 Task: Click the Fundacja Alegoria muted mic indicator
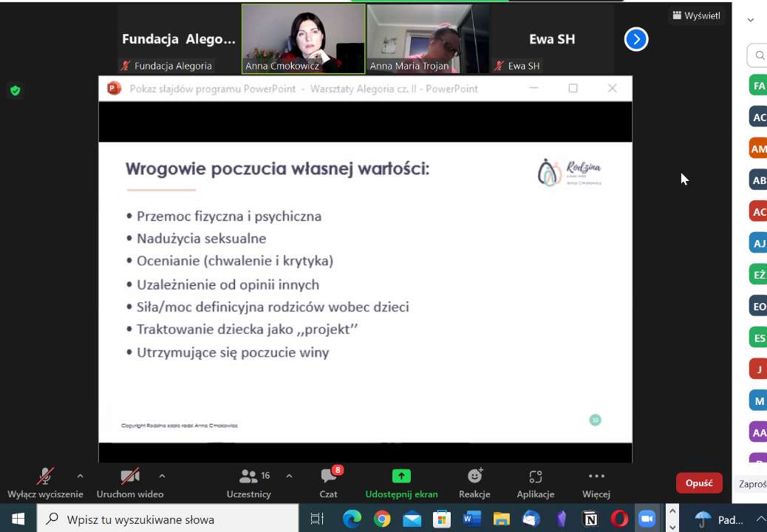coord(126,66)
